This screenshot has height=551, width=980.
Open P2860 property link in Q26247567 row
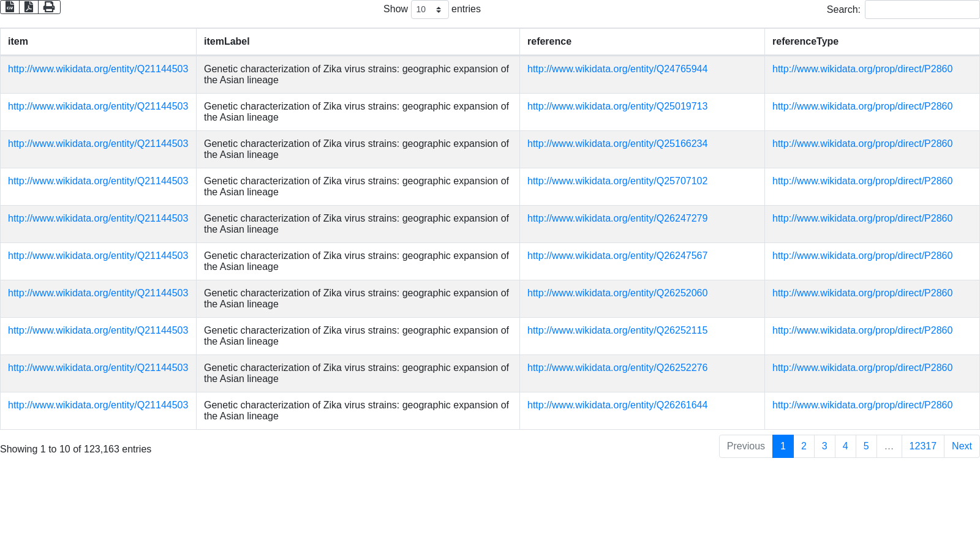[x=862, y=256]
